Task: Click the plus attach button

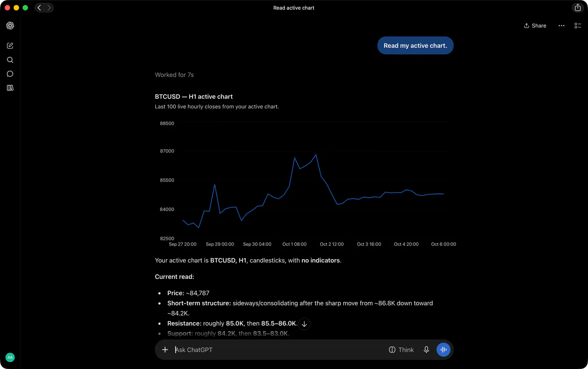Action: pyautogui.click(x=165, y=350)
